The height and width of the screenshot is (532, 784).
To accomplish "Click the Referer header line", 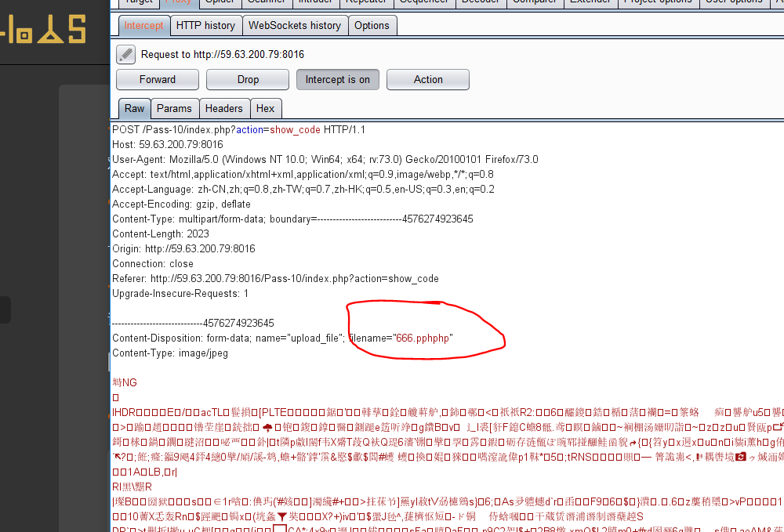I will click(275, 279).
